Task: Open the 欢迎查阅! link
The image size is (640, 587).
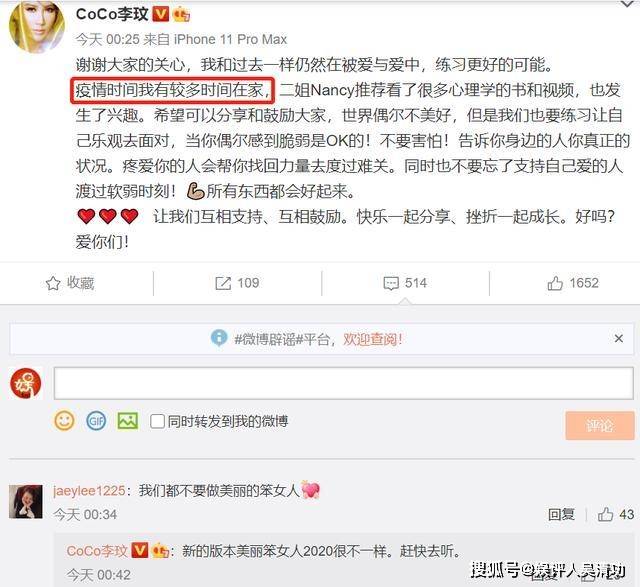Action: point(373,339)
